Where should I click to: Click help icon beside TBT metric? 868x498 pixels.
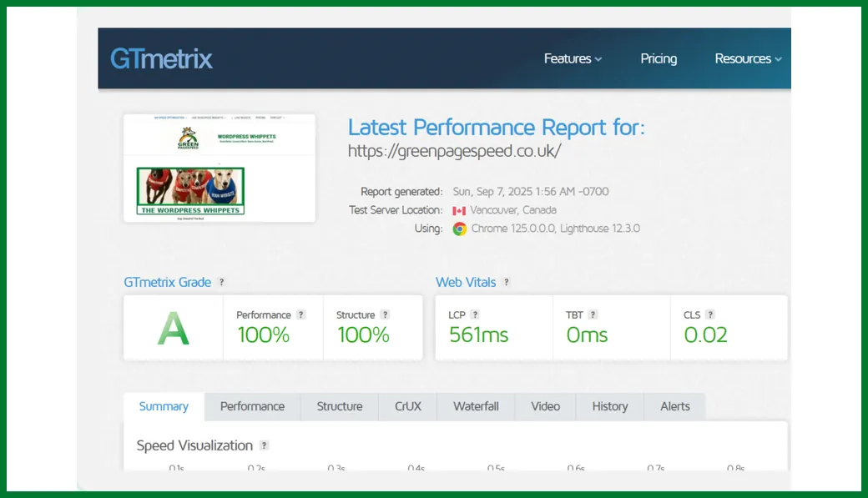(593, 314)
